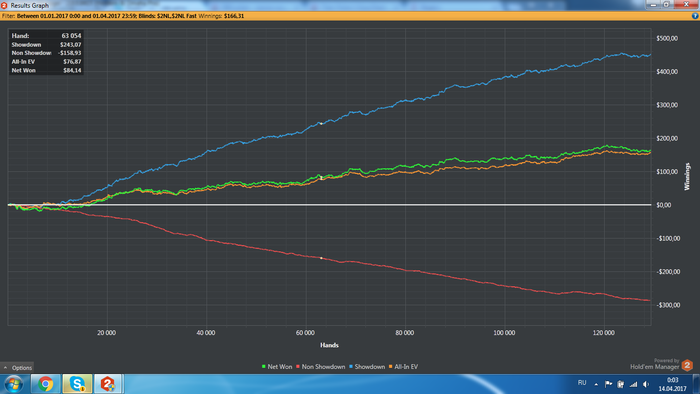Screen dimensions: 700x394
Task: Click the $200,00 y-axis label
Action: coord(667,138)
